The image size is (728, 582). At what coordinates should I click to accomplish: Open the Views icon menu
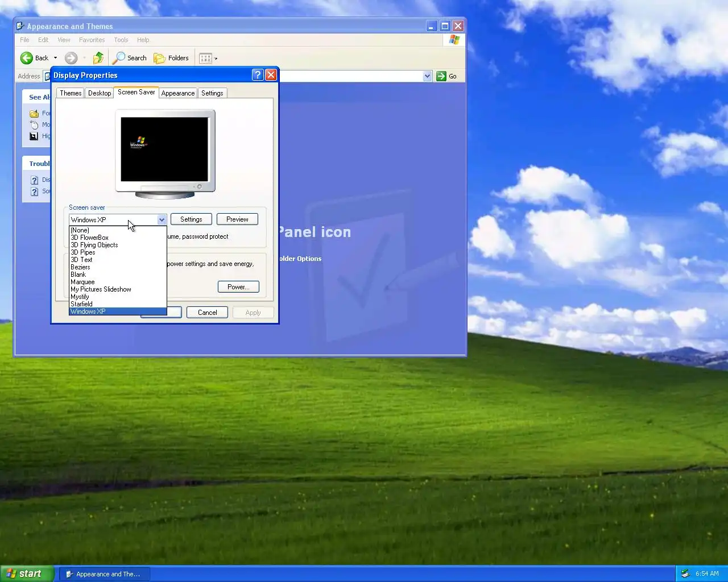click(x=208, y=58)
